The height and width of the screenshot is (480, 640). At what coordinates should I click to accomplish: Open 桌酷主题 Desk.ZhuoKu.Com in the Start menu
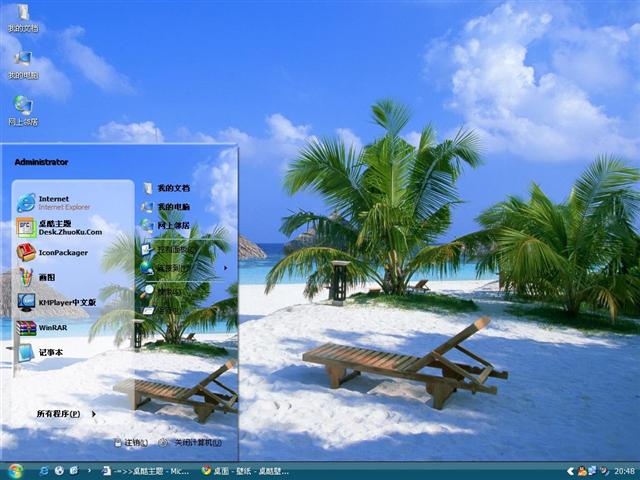pos(60,228)
